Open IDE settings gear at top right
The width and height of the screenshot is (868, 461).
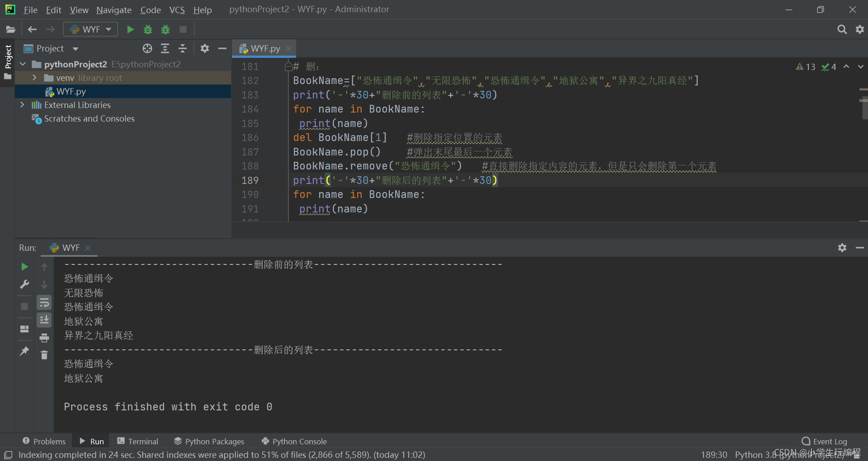tap(860, 29)
